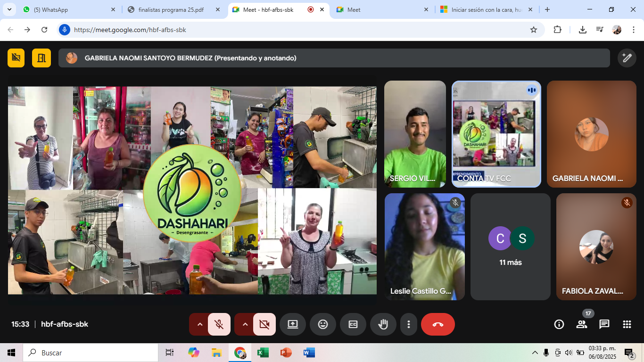The image size is (644, 362).
Task: Open the volume control in system tray
Action: pos(569,353)
